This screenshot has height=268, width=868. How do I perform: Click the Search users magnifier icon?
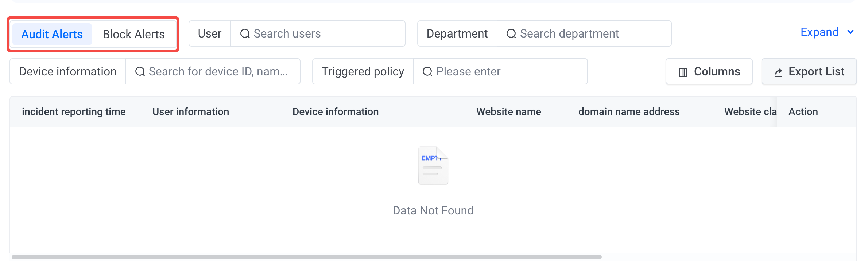tap(245, 34)
